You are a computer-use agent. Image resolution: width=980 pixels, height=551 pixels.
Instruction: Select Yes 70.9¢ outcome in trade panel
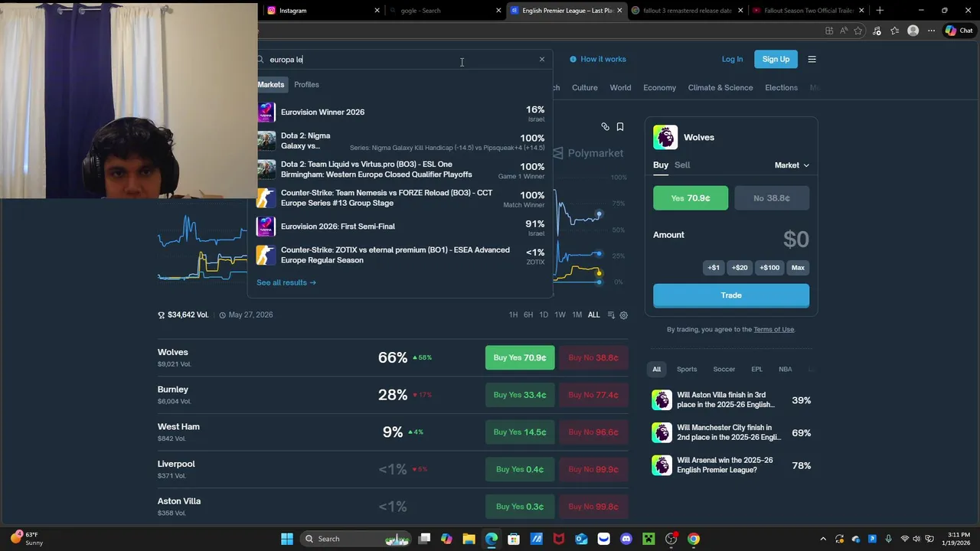tap(691, 198)
